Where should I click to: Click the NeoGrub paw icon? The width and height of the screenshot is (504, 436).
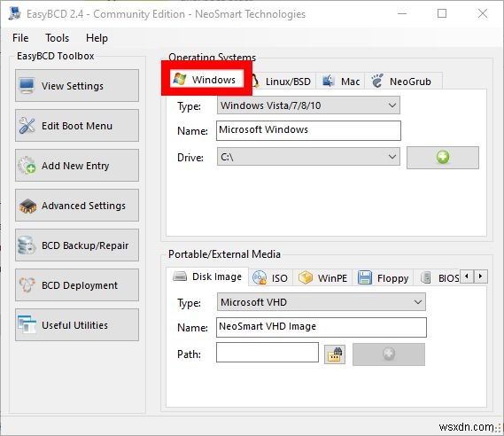tap(377, 81)
